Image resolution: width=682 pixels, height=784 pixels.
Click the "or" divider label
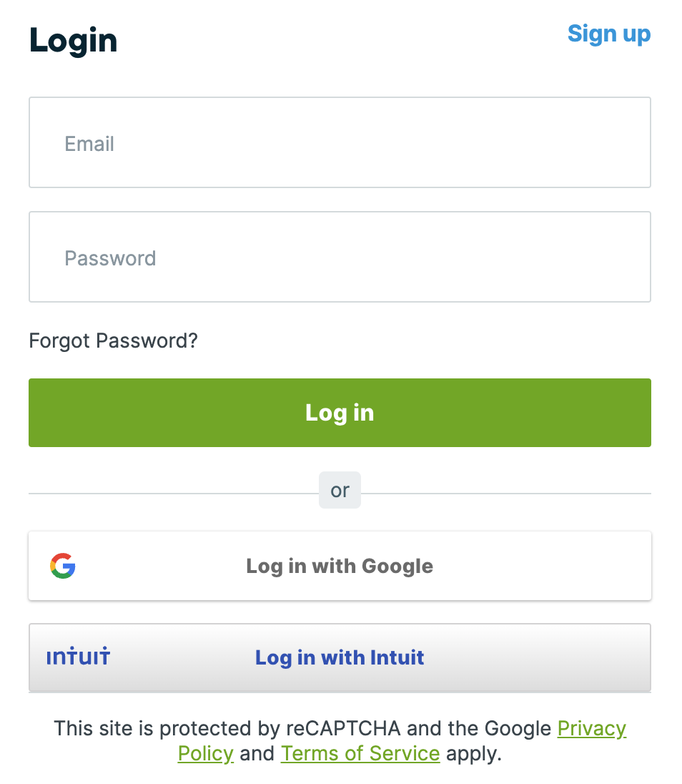pos(340,490)
